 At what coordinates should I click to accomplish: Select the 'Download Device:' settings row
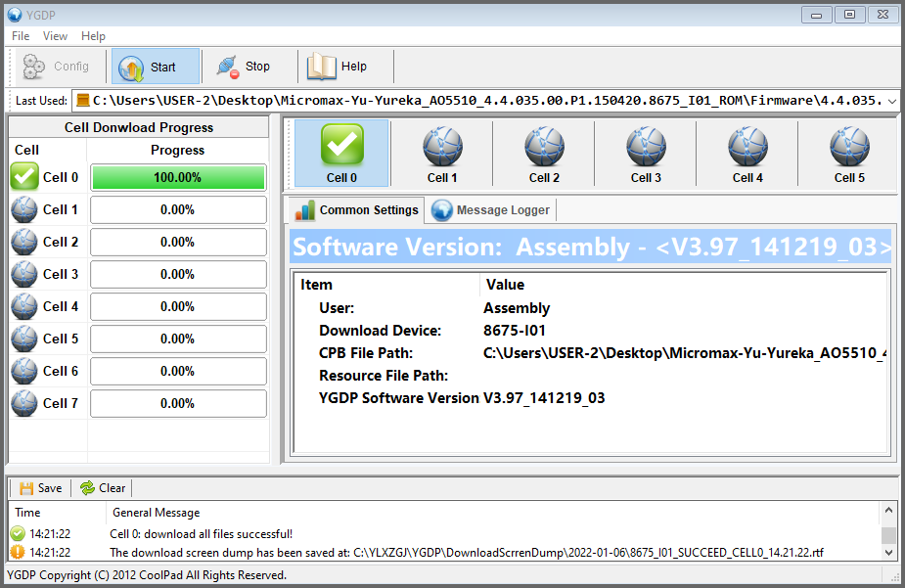click(x=590, y=331)
